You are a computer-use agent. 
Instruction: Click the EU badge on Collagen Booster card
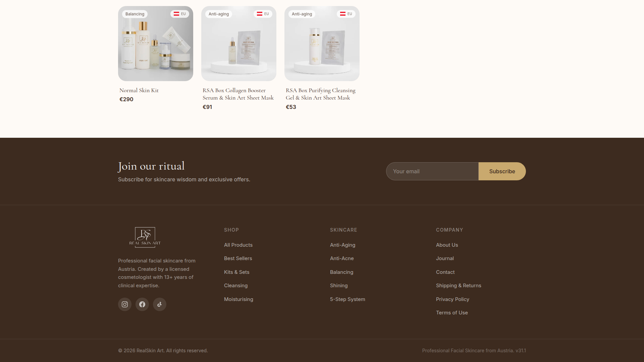click(x=263, y=14)
